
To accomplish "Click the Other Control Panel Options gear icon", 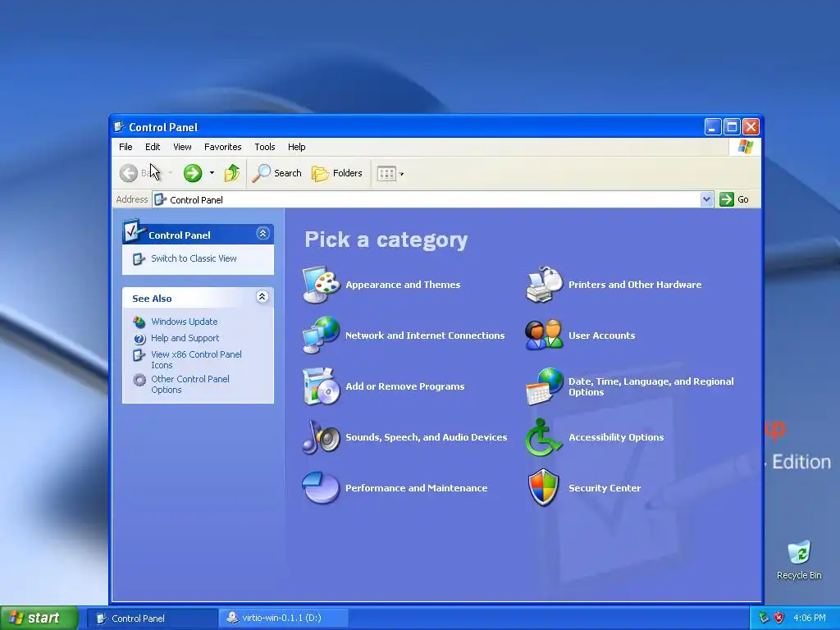I will pos(139,380).
